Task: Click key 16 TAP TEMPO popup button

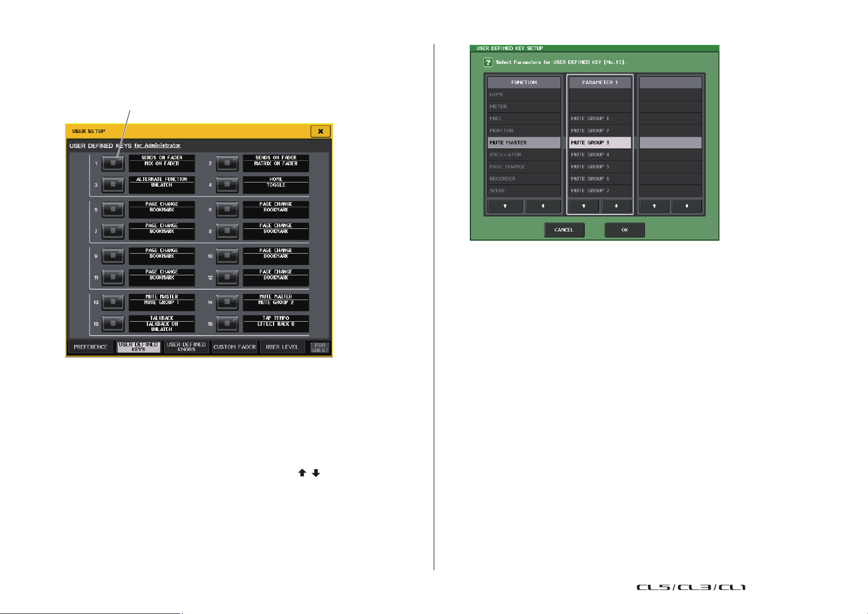Action: (227, 324)
